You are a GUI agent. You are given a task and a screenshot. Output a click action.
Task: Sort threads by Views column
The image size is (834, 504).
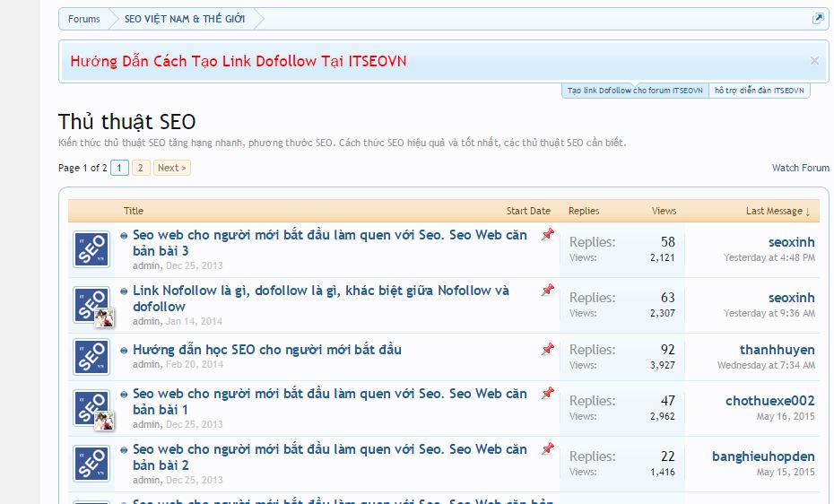664,211
